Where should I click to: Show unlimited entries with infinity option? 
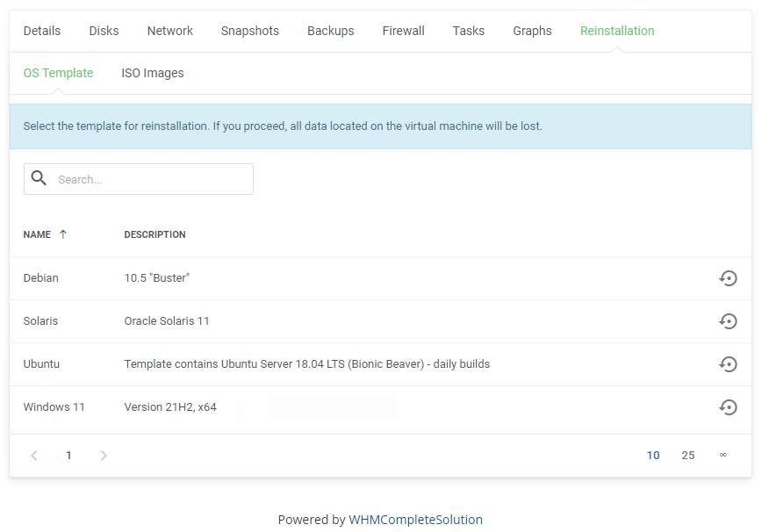click(x=723, y=456)
